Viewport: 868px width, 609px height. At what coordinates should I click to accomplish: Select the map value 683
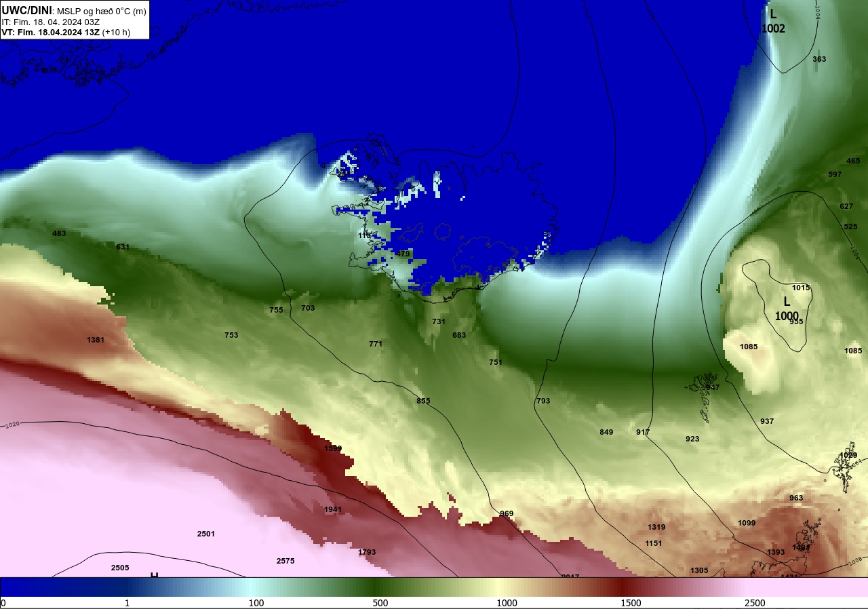click(459, 335)
